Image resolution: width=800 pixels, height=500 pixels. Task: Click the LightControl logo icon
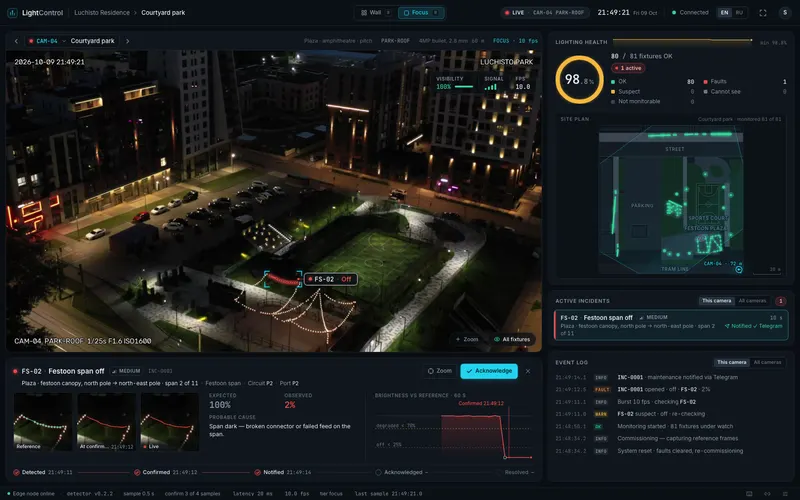click(x=12, y=13)
